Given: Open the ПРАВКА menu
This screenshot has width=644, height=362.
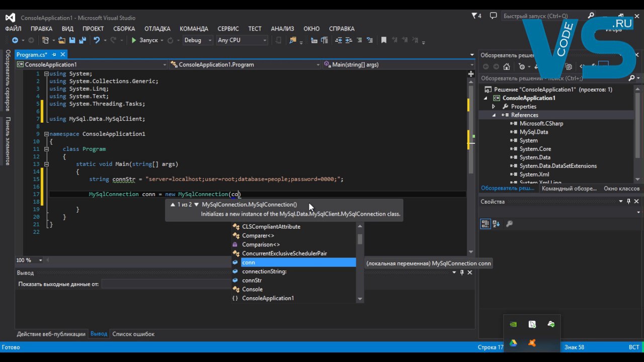Looking at the screenshot, I should (x=41, y=29).
